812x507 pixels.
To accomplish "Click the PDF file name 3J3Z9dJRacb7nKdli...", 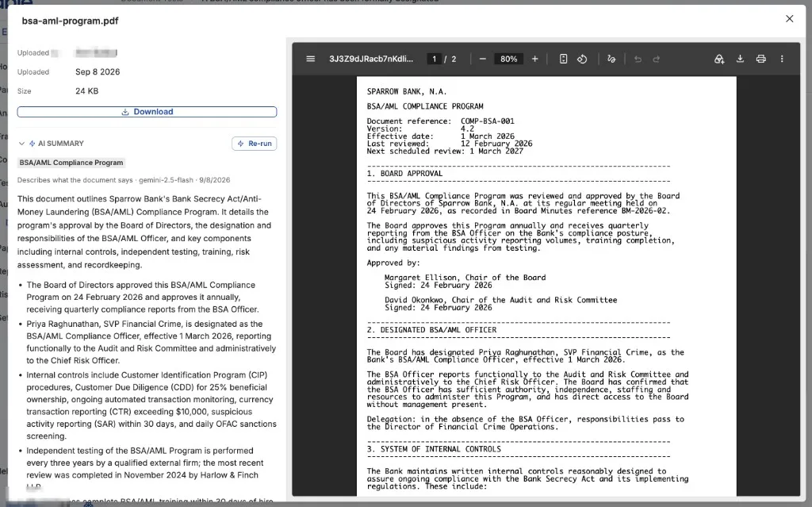I will pos(371,59).
